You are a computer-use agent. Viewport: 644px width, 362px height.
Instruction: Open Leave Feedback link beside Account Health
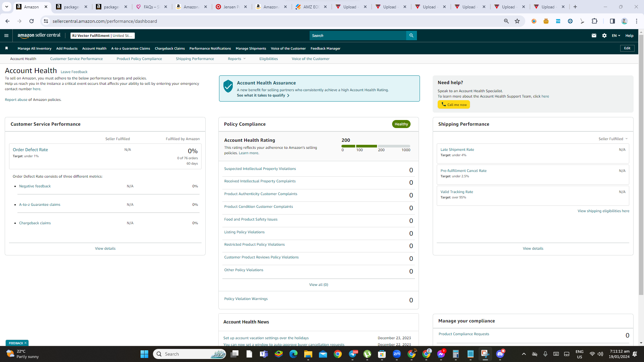pyautogui.click(x=74, y=72)
